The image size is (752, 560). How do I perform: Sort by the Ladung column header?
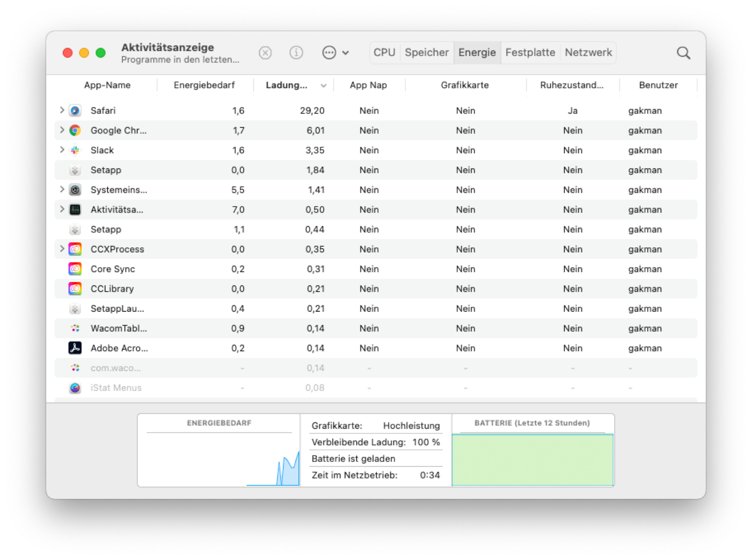coord(293,85)
